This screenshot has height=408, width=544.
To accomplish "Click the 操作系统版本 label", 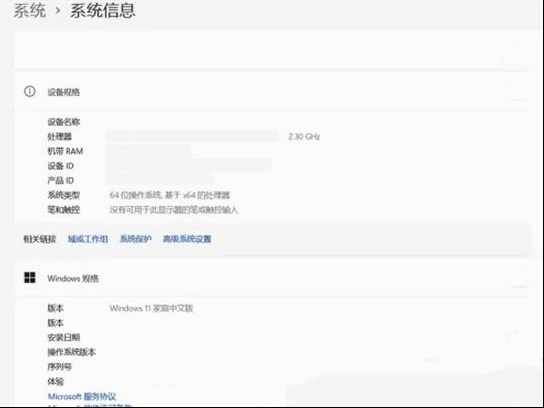I will click(x=71, y=352).
